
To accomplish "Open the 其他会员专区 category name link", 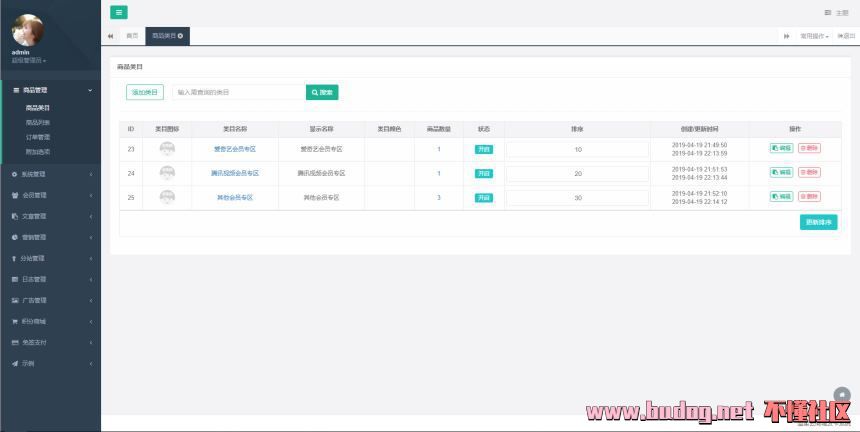I will [235, 197].
